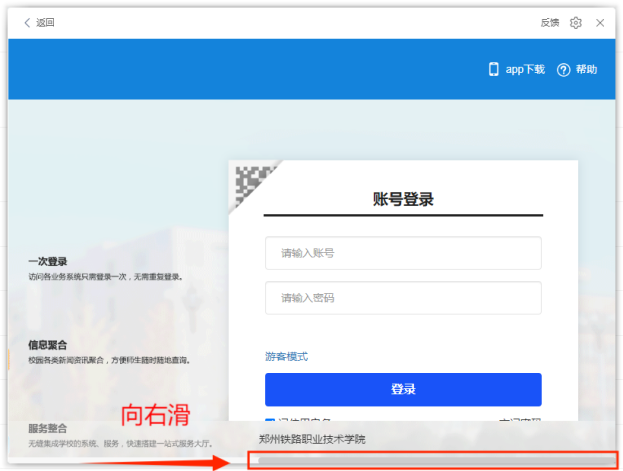Click the 一次登录 feature heading
Image resolution: width=623 pixels, height=471 pixels.
pos(48,261)
